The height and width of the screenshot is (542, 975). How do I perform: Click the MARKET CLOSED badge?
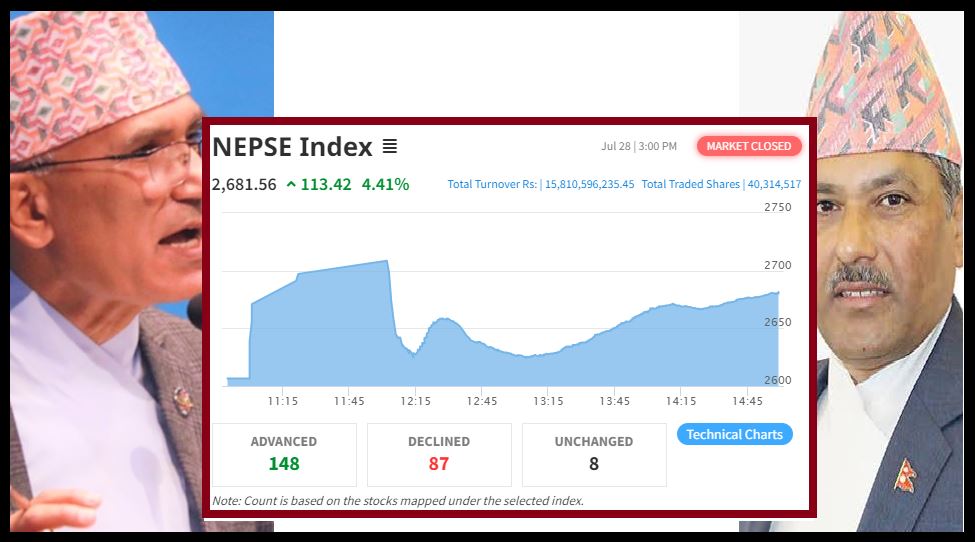749,146
